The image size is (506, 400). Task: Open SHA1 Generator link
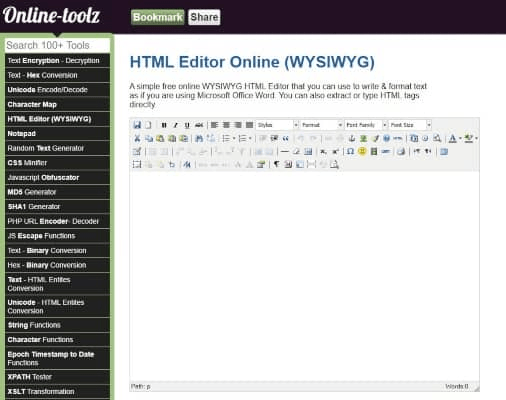[x=57, y=207]
